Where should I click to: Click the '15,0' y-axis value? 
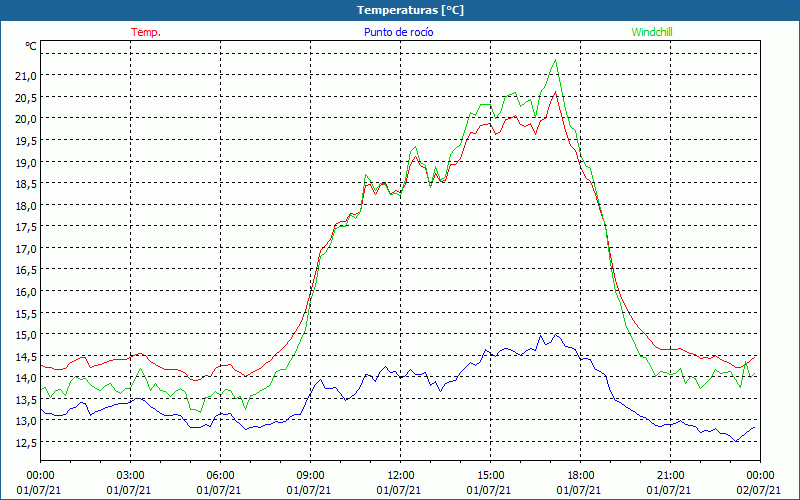point(27,335)
